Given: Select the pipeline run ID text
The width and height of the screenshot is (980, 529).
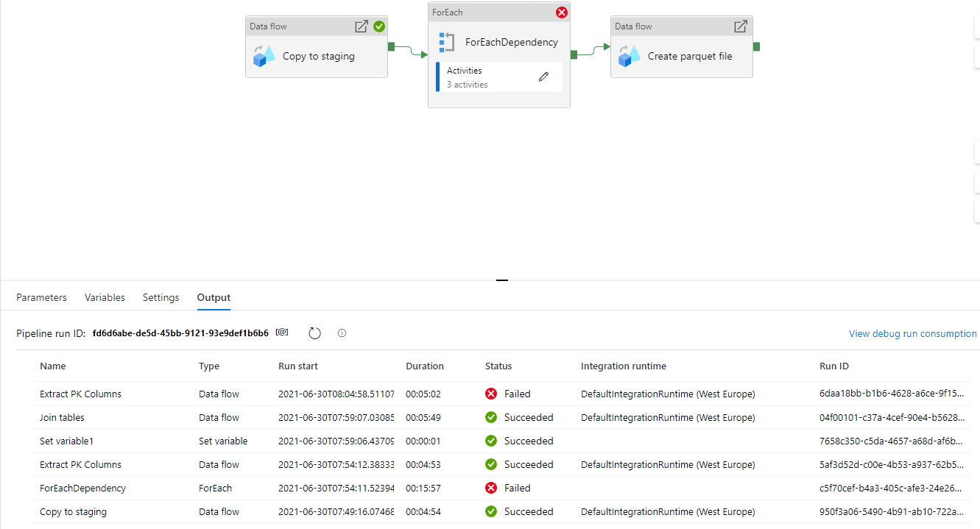Looking at the screenshot, I should pyautogui.click(x=180, y=333).
